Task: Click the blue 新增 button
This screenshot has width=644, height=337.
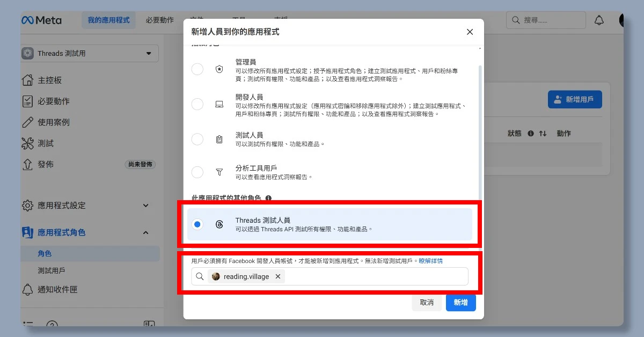Action: point(460,302)
